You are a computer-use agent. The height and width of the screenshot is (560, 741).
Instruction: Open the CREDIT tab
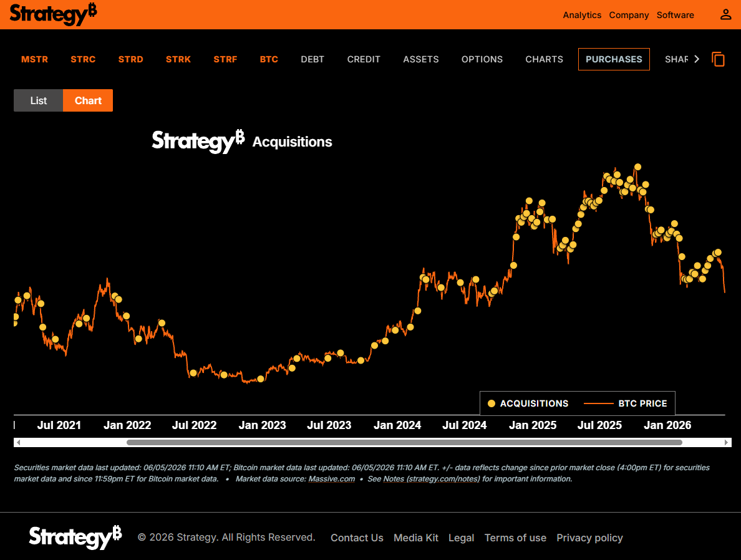coord(364,59)
